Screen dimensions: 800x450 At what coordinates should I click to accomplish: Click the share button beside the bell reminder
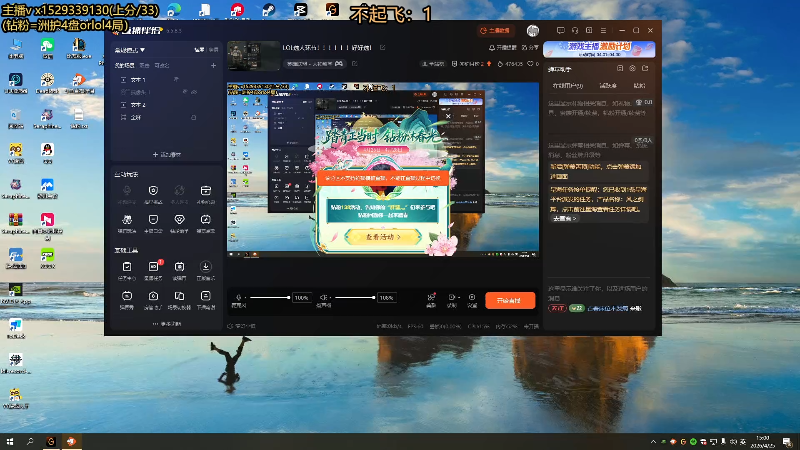tap(530, 47)
